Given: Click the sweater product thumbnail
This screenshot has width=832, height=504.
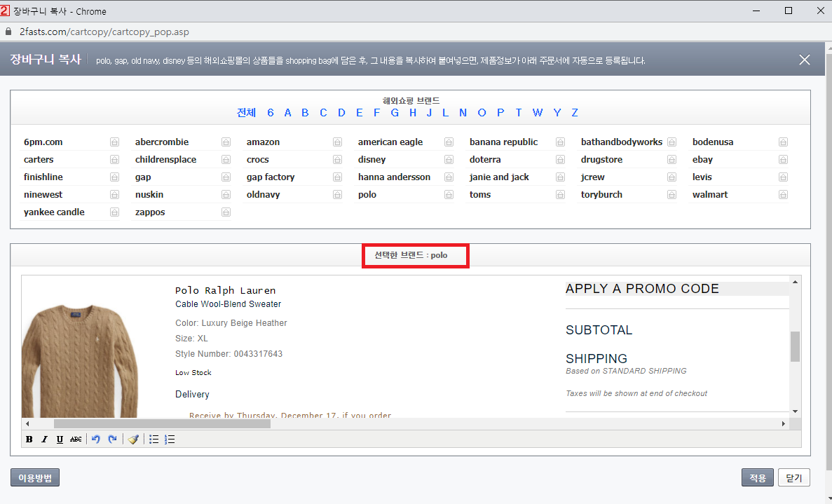Looking at the screenshot, I should (x=80, y=361).
